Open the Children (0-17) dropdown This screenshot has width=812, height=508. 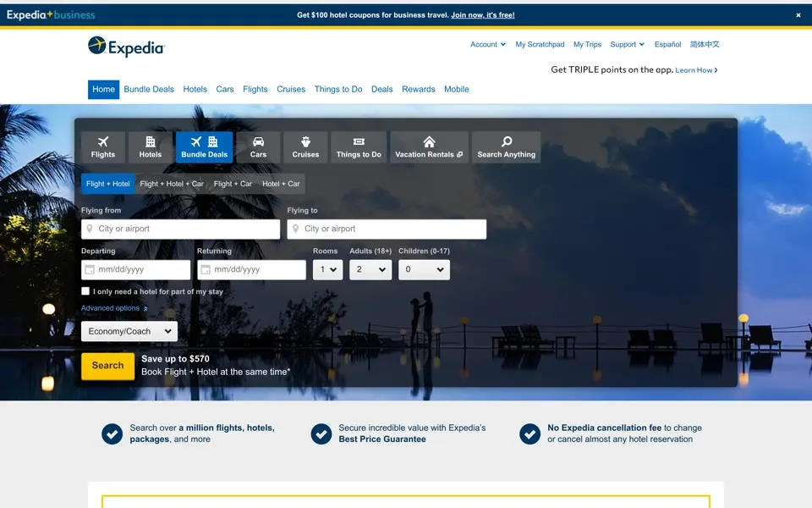tap(424, 269)
